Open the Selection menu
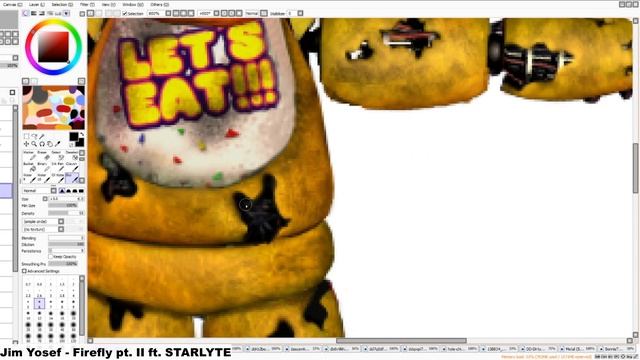 (62, 4)
